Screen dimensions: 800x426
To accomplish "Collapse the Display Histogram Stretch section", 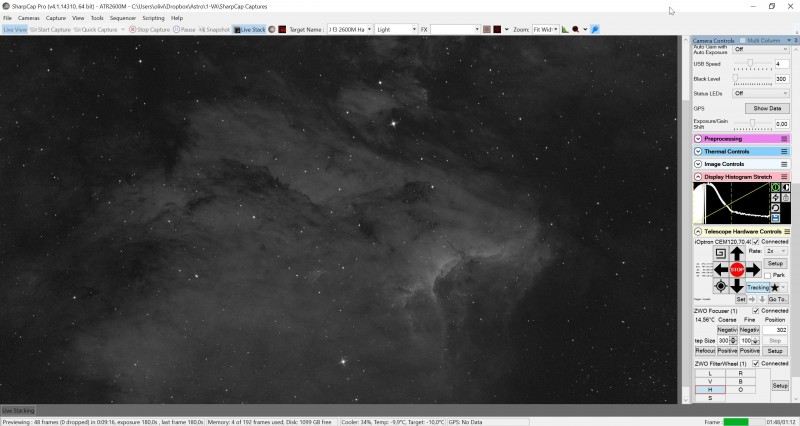I will [x=698, y=177].
